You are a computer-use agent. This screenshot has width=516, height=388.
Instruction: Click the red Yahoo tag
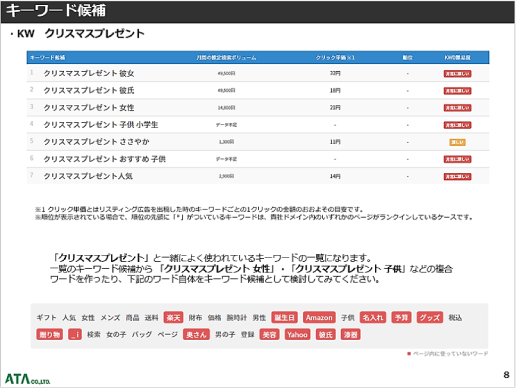coord(297,335)
